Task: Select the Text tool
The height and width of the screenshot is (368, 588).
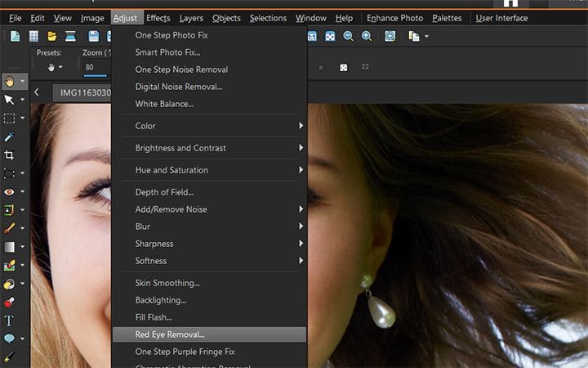Action: (9, 321)
